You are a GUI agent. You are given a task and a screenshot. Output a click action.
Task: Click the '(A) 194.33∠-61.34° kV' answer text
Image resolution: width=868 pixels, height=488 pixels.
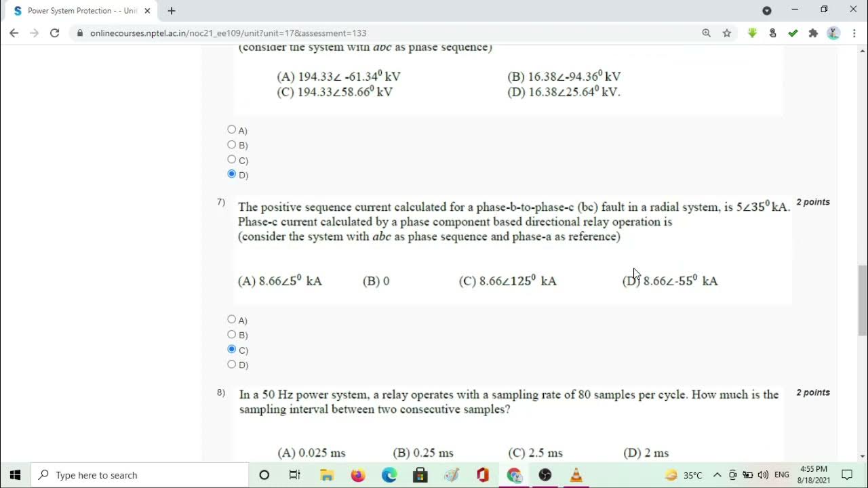click(x=339, y=77)
